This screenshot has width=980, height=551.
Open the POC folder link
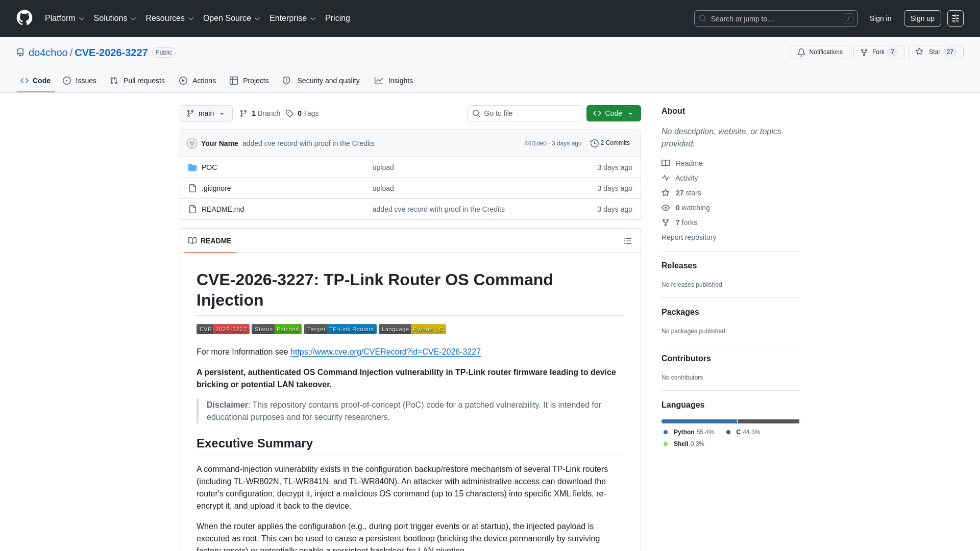[209, 167]
